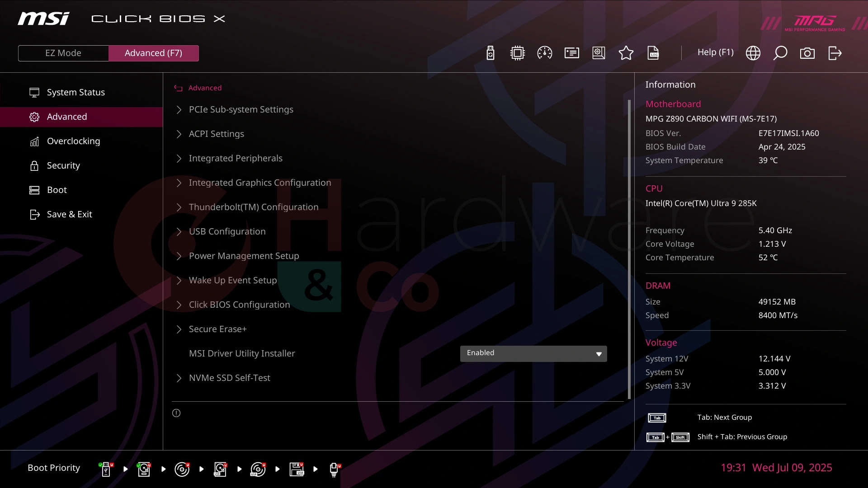The height and width of the screenshot is (488, 868).
Task: Select the hard disk boot priority icon
Action: [x=144, y=469]
